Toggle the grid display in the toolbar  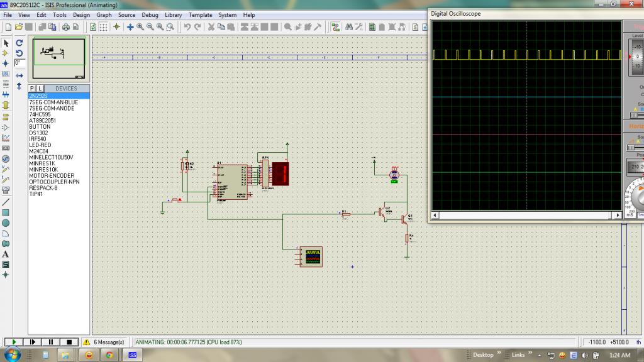click(104, 27)
